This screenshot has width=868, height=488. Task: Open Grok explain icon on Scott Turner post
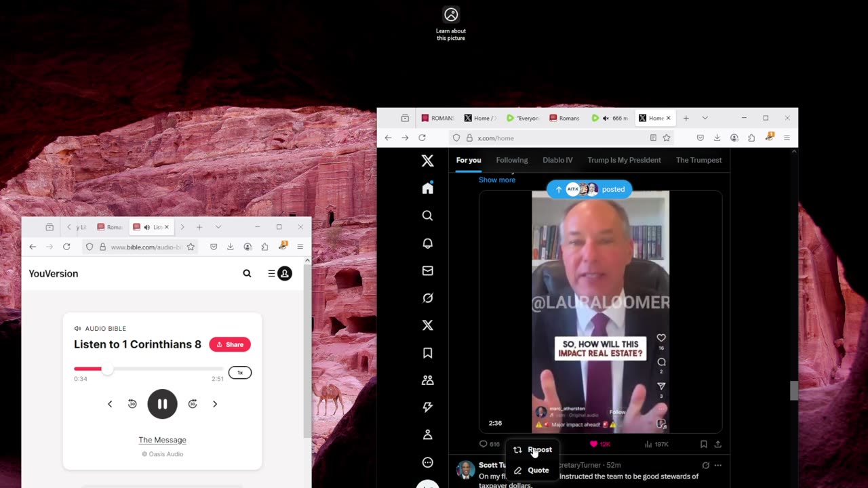[705, 465]
